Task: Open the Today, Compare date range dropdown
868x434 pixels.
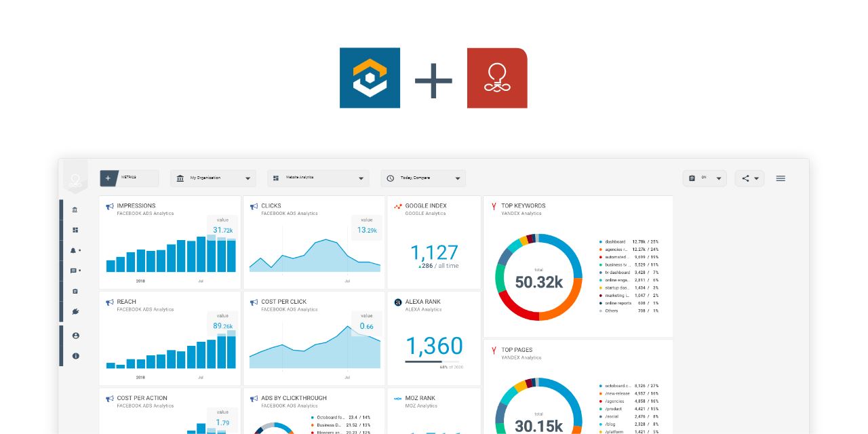Action: point(423,178)
